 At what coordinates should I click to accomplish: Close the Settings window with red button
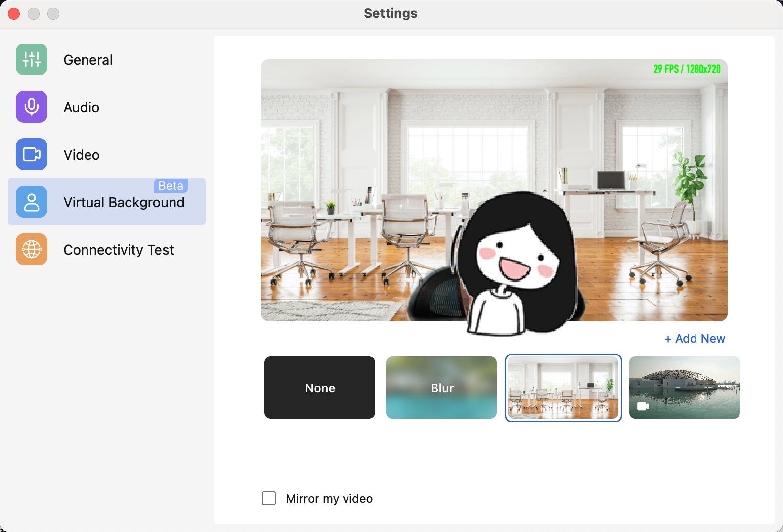(x=14, y=14)
